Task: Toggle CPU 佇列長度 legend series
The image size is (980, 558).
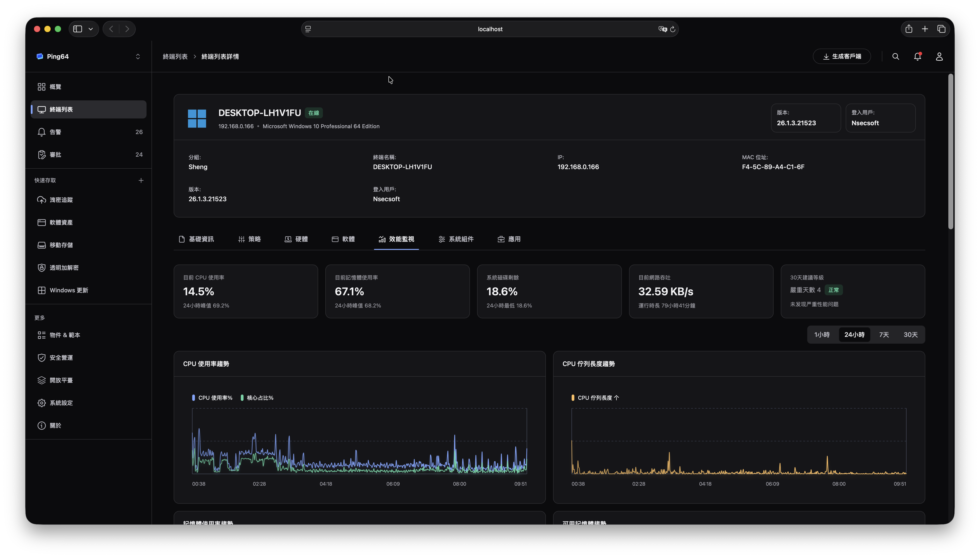Action: coord(595,398)
